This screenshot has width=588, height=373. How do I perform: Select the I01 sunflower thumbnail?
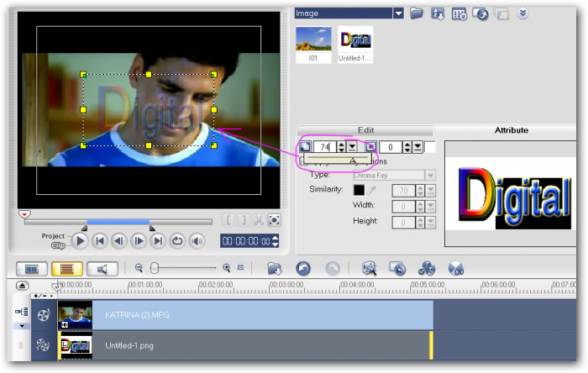pyautogui.click(x=313, y=45)
